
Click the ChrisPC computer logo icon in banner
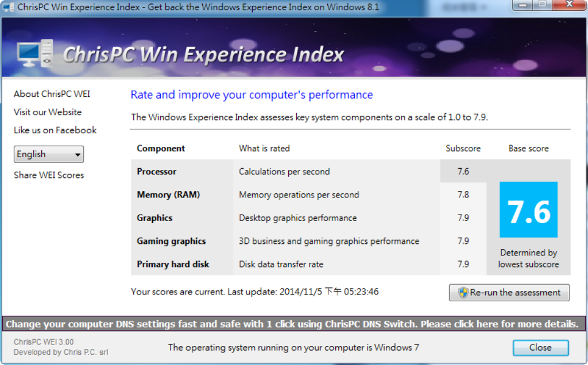coord(35,53)
